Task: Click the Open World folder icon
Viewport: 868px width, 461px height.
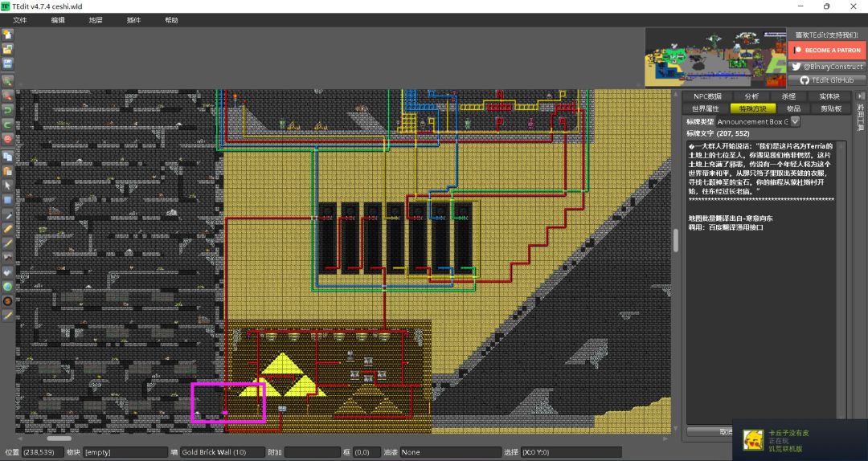Action: [x=7, y=49]
